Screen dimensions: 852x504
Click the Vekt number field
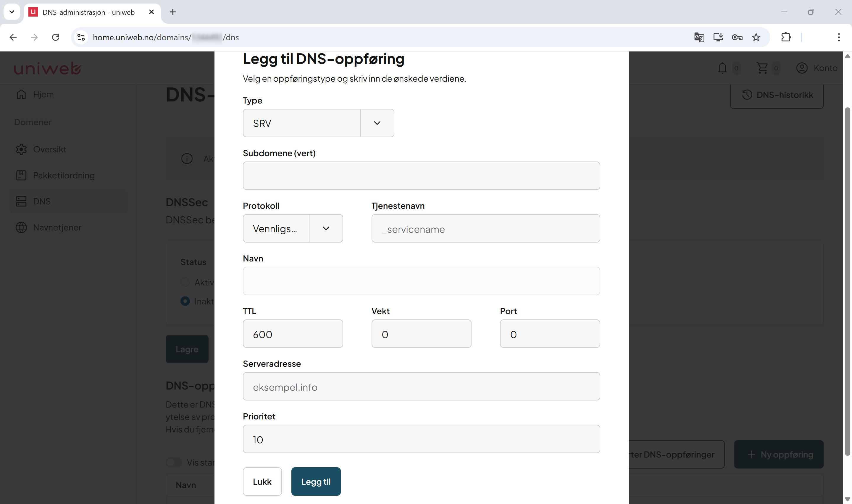(421, 334)
